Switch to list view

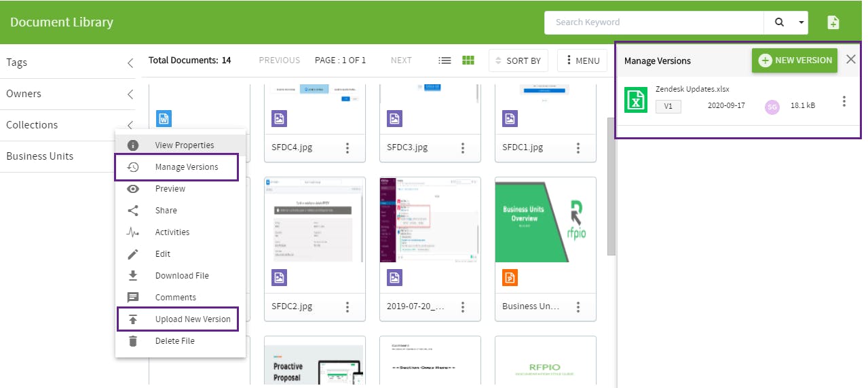point(445,60)
